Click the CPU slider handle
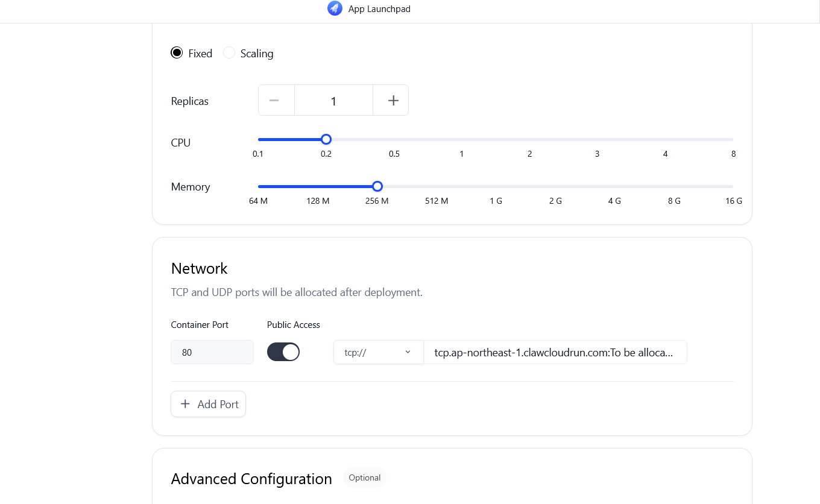The height and width of the screenshot is (504, 820). (x=326, y=139)
